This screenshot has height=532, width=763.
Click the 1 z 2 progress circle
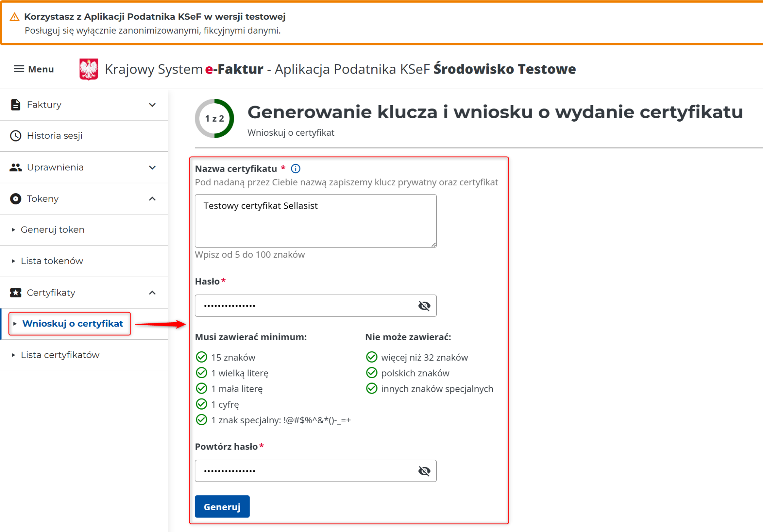click(x=214, y=119)
